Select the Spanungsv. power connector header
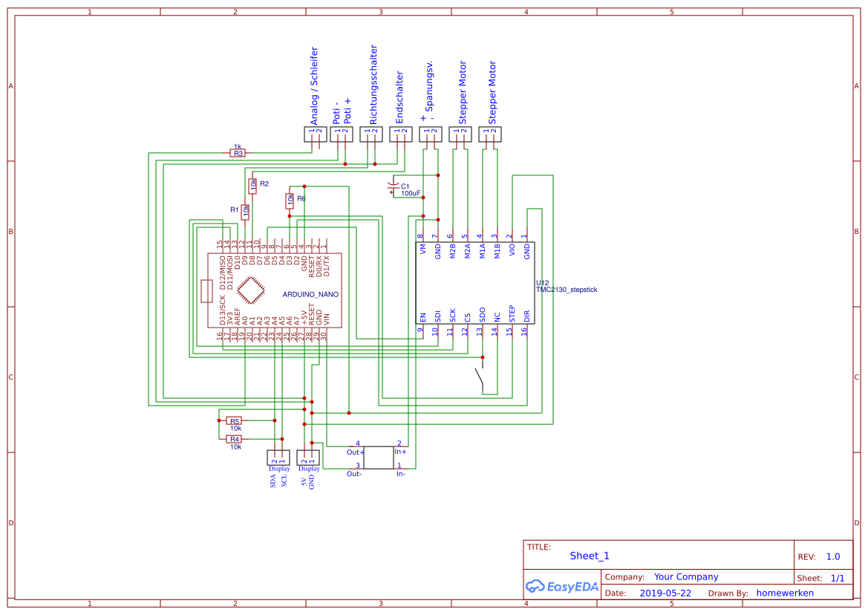 [431, 134]
